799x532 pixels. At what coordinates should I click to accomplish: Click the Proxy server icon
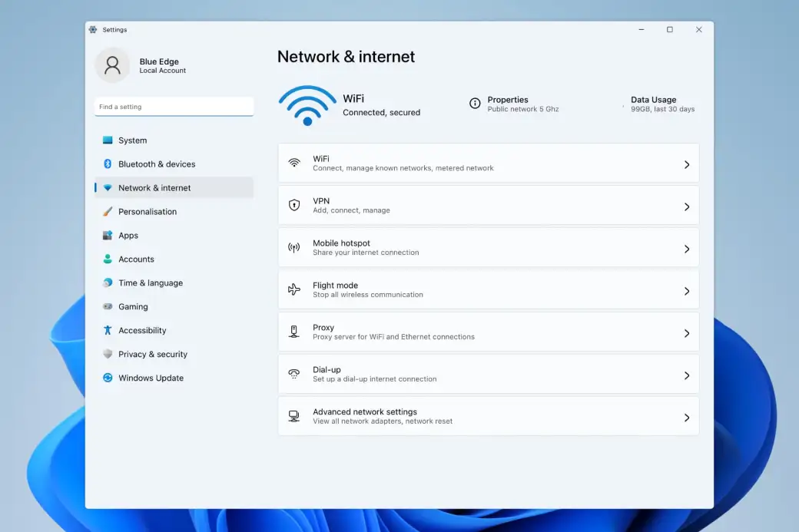(x=294, y=332)
